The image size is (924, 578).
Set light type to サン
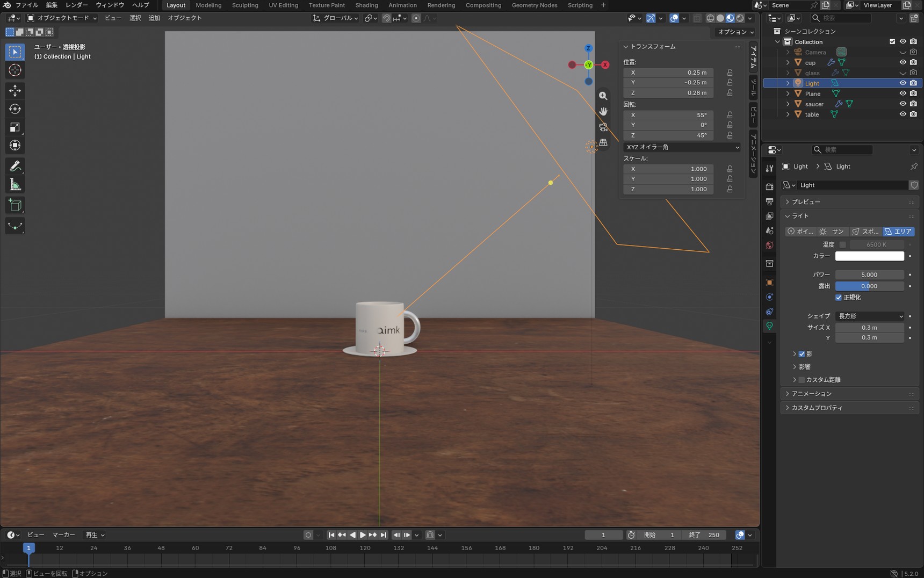(x=834, y=232)
